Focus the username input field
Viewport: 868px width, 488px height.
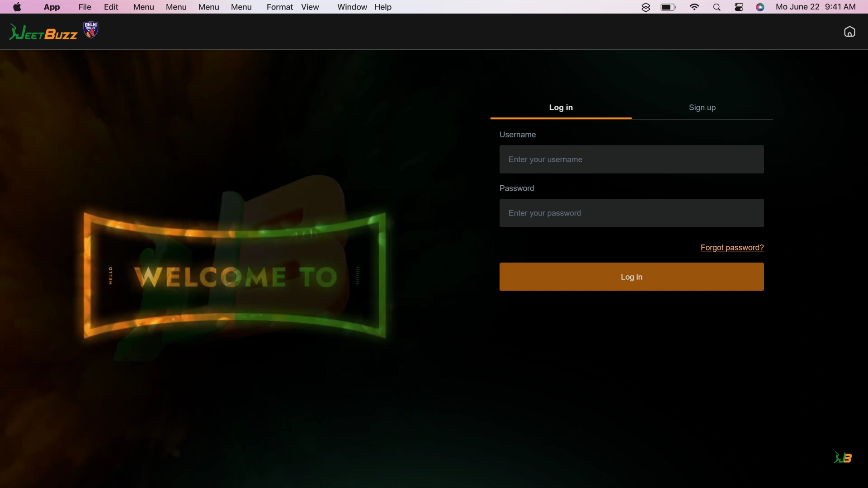[632, 159]
